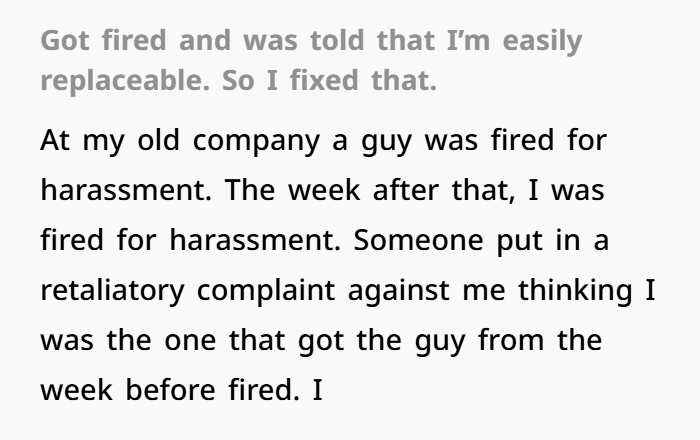Click the word "from" in the body text
The width and height of the screenshot is (700, 440).
point(511,340)
